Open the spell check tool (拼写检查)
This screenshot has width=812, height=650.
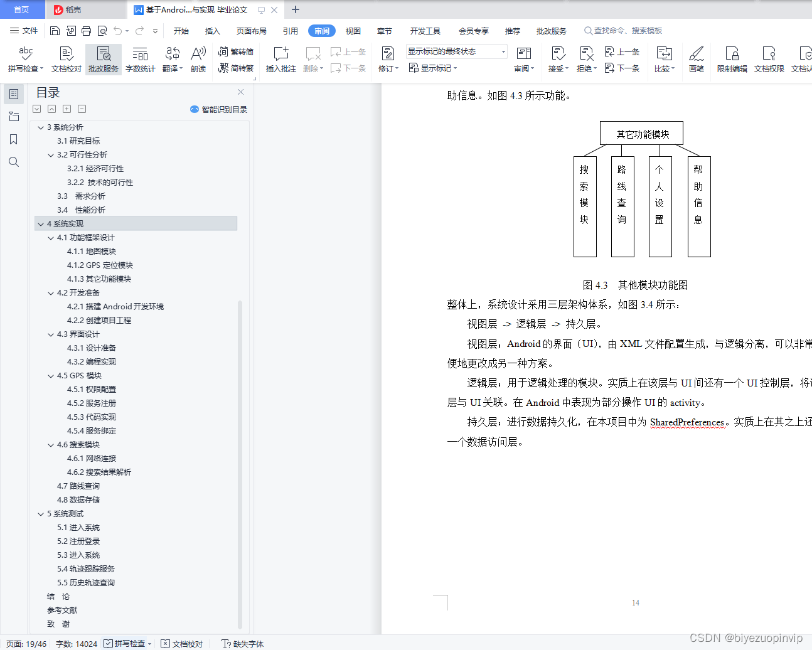[26, 60]
